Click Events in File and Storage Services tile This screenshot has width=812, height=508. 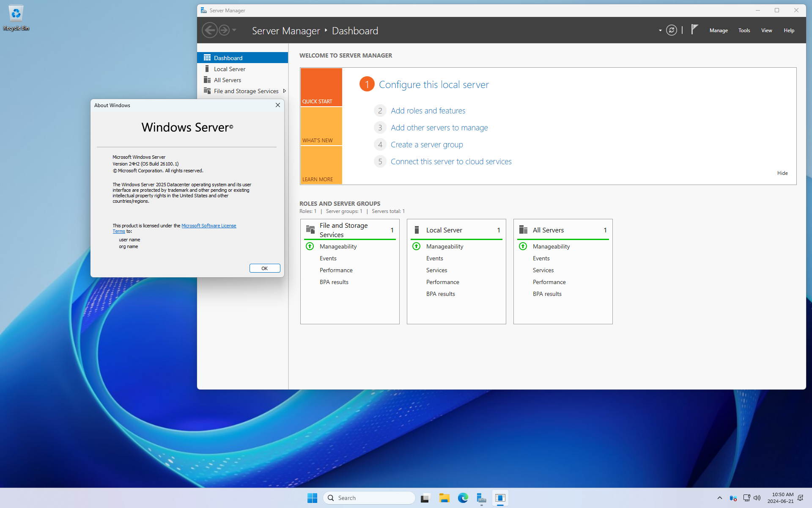coord(328,258)
